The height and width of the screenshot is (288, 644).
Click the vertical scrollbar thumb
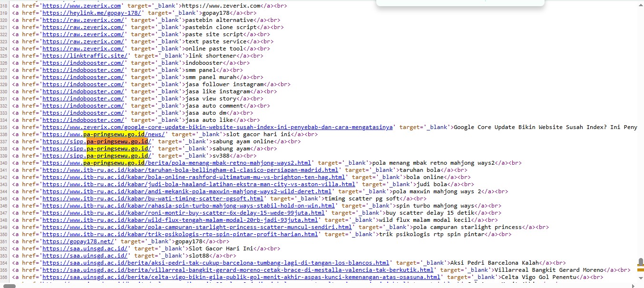[640, 263]
